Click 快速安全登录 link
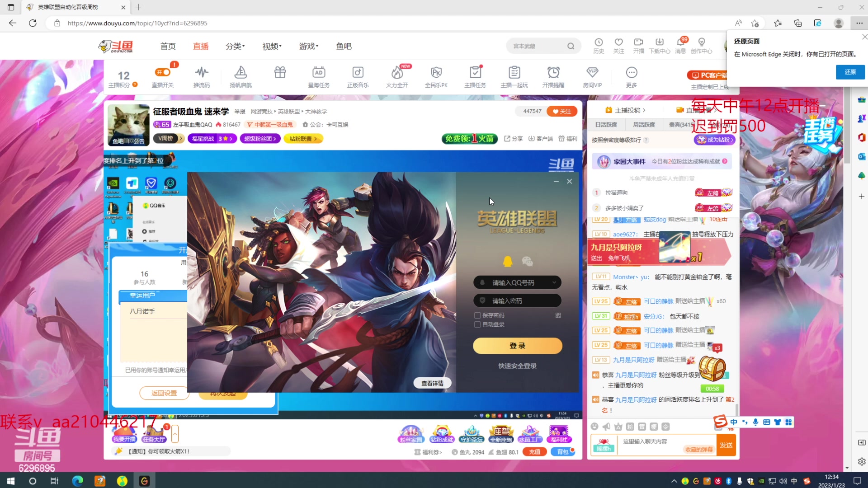The image size is (868, 488). (518, 366)
